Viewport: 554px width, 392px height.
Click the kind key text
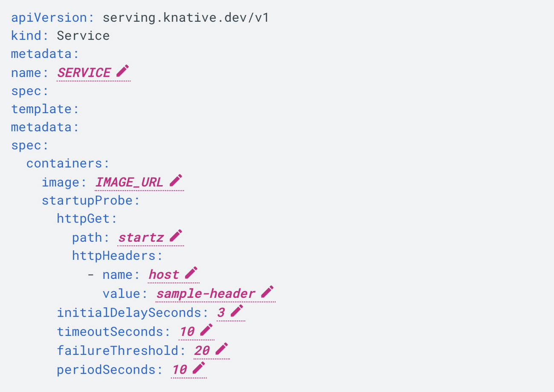[x=30, y=35]
